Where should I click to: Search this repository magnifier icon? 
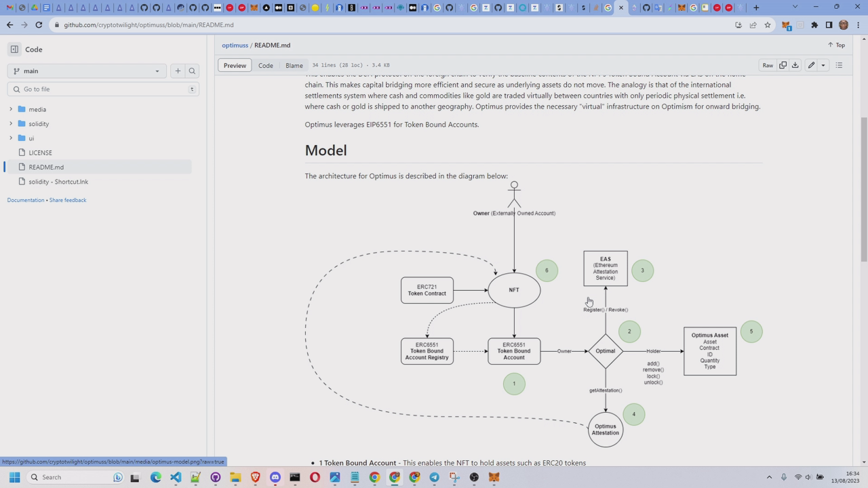click(x=192, y=71)
